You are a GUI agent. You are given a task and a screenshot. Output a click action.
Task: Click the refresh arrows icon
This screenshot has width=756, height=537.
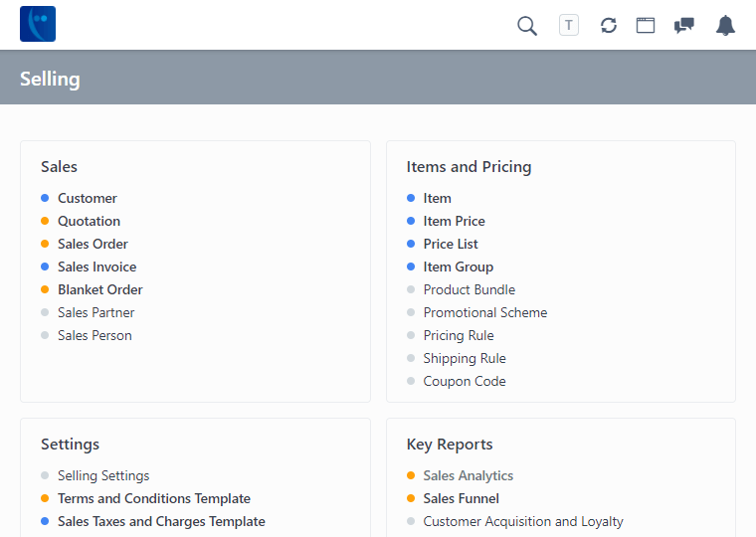[609, 26]
